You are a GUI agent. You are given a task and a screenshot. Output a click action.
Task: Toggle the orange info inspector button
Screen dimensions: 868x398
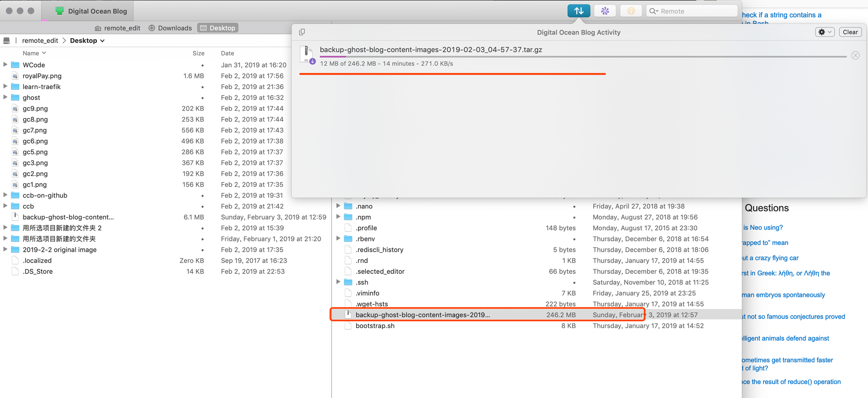tap(631, 11)
